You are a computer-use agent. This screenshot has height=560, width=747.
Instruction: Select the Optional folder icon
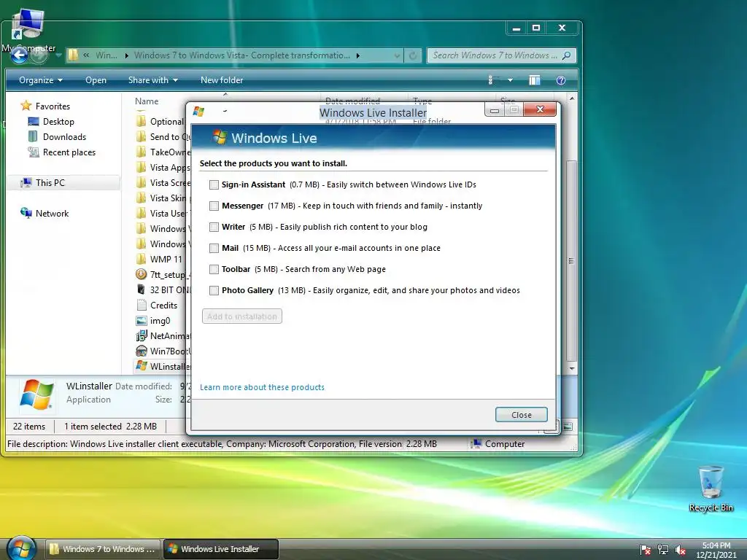[x=141, y=121]
